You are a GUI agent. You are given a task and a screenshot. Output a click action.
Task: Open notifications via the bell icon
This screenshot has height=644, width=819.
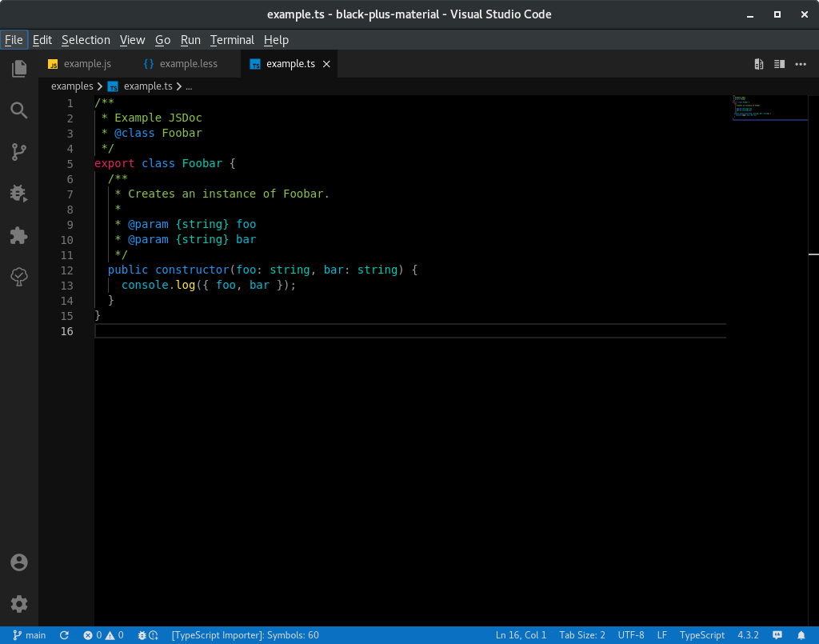[x=801, y=635]
